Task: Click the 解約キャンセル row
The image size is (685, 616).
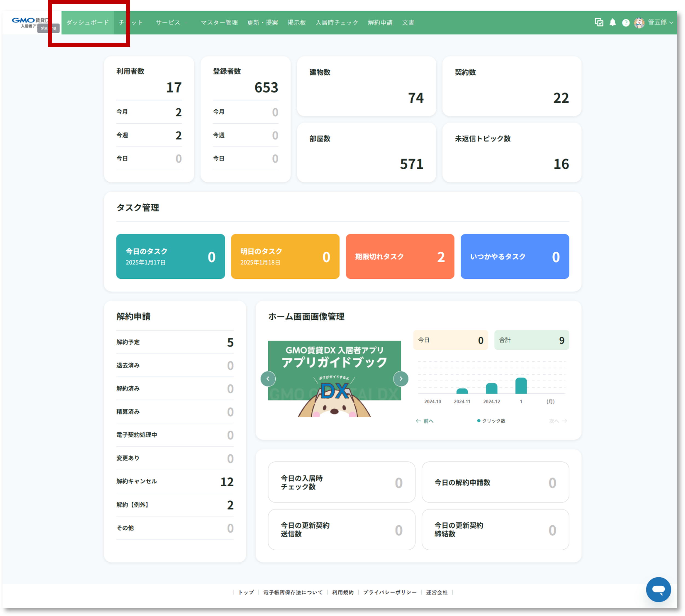Action: 175,481
